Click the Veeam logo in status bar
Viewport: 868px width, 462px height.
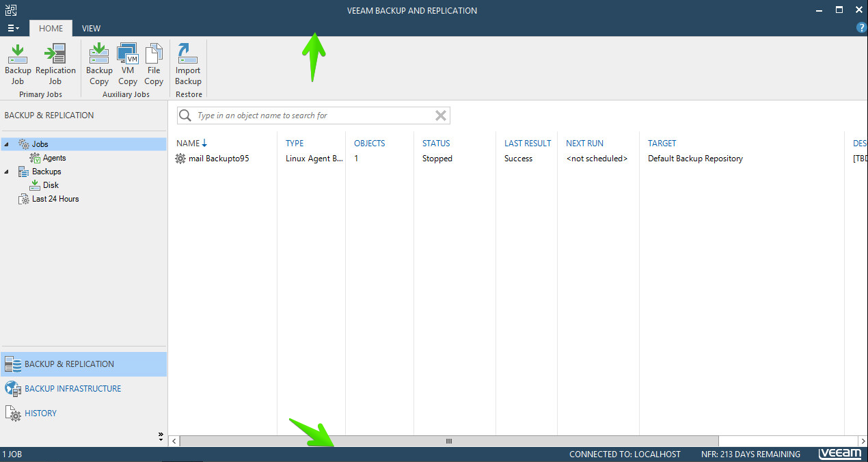pos(840,454)
